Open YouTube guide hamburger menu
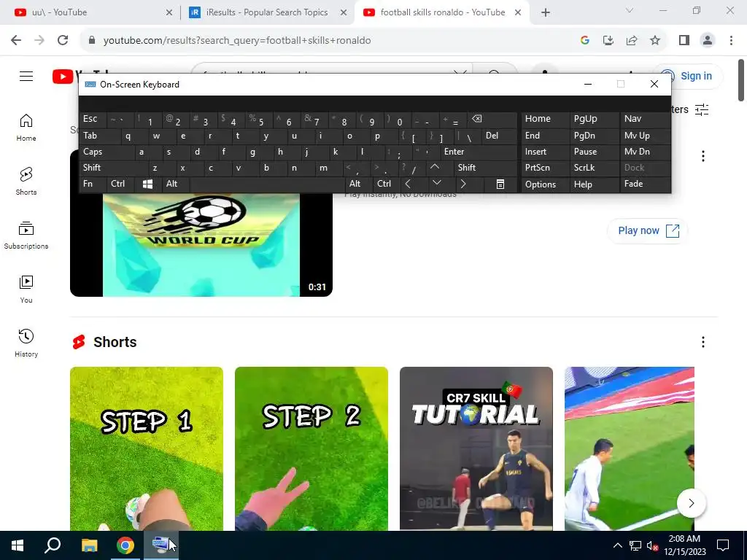 [26, 76]
